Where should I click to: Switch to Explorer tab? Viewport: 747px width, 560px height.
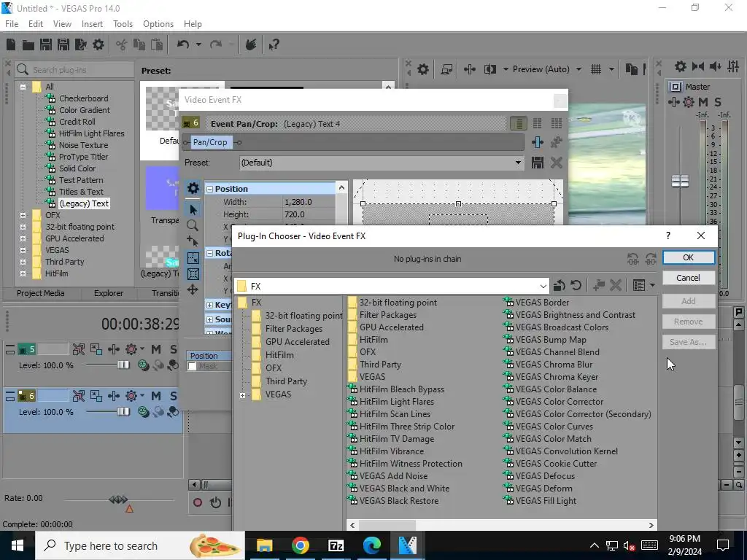tap(109, 293)
